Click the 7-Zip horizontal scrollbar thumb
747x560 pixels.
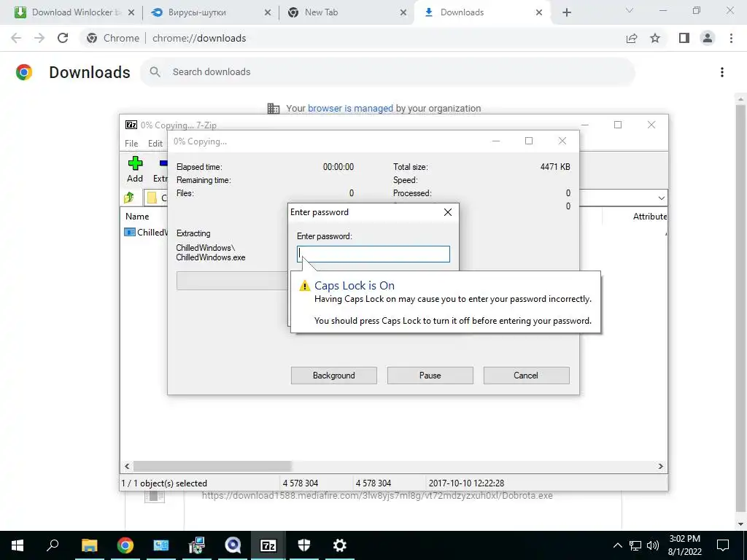(x=212, y=466)
